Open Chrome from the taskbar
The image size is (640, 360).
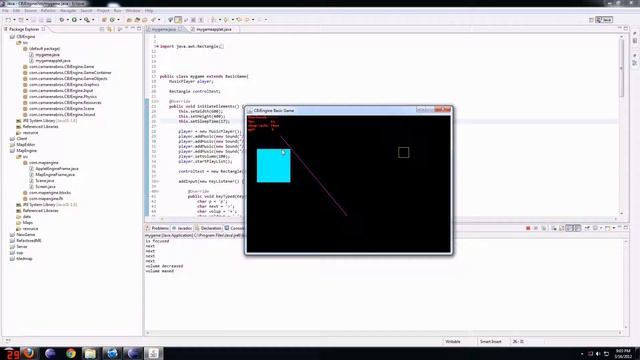71,353
